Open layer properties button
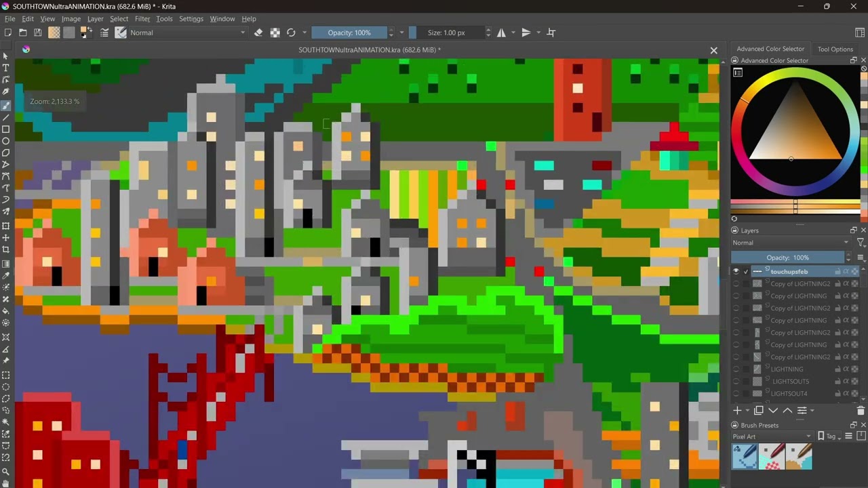Viewport: 868px width, 488px height. pos(802,410)
